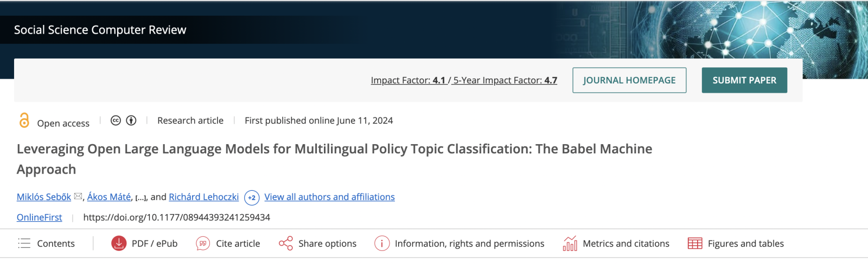This screenshot has height=264, width=868.
Task: Open the Impact Factor 4.1 link
Action: [x=408, y=80]
